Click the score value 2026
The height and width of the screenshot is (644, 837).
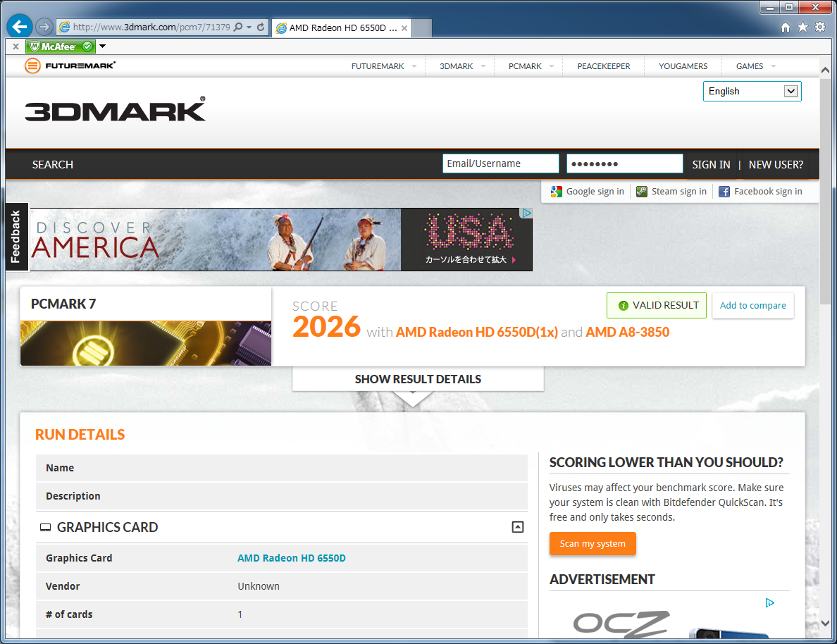click(x=327, y=326)
